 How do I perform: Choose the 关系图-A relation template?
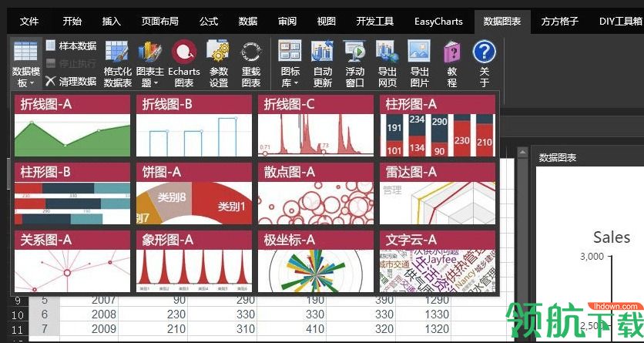pyautogui.click(x=72, y=261)
